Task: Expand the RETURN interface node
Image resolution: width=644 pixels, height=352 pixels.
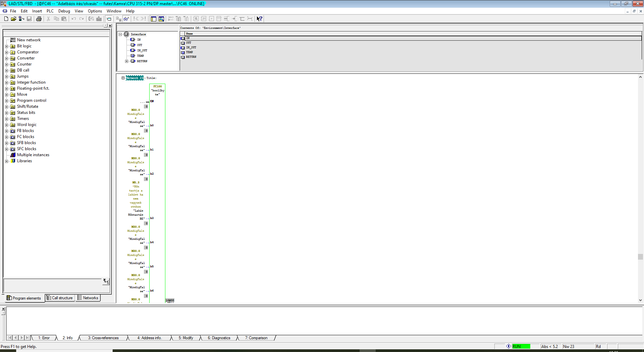Action: tap(126, 61)
